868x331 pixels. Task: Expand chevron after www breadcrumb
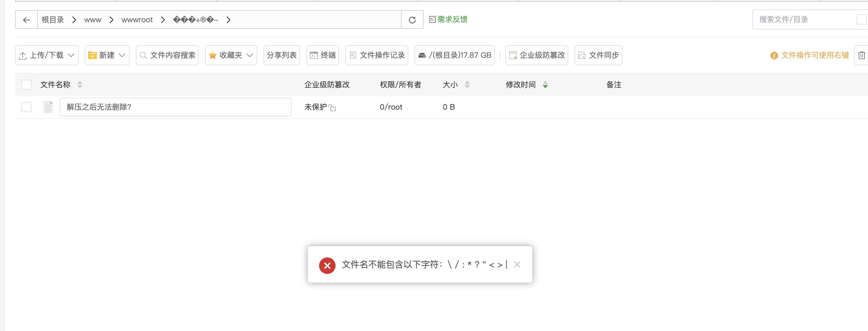pos(112,20)
